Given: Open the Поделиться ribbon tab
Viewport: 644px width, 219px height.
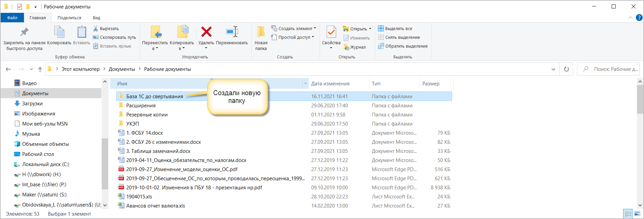Looking at the screenshot, I should coord(69,18).
